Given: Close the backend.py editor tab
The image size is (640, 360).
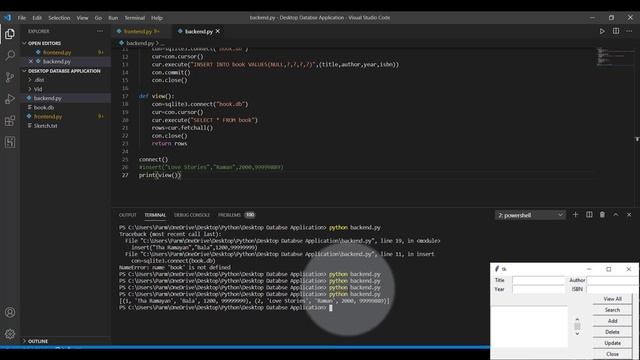Looking at the screenshot, I should pos(218,31).
